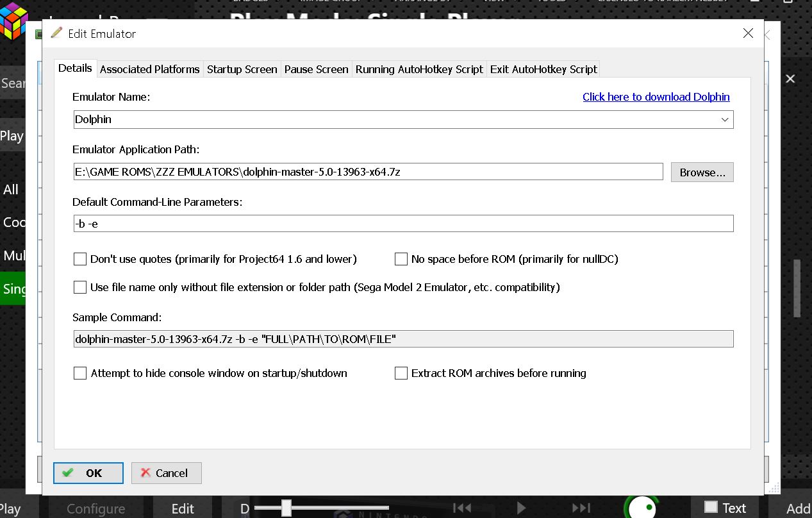Open the Associated Platforms tab

pos(150,69)
